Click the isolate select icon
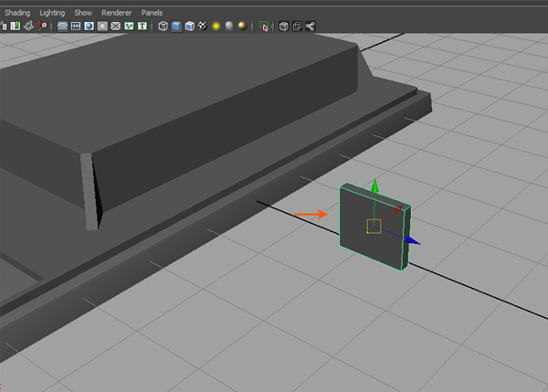 pos(263,26)
